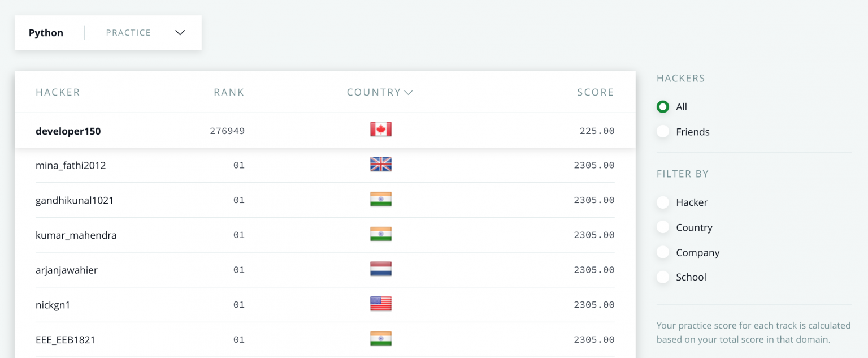This screenshot has width=868, height=358.
Task: Enable the Company filter checkbox
Action: [x=662, y=252]
